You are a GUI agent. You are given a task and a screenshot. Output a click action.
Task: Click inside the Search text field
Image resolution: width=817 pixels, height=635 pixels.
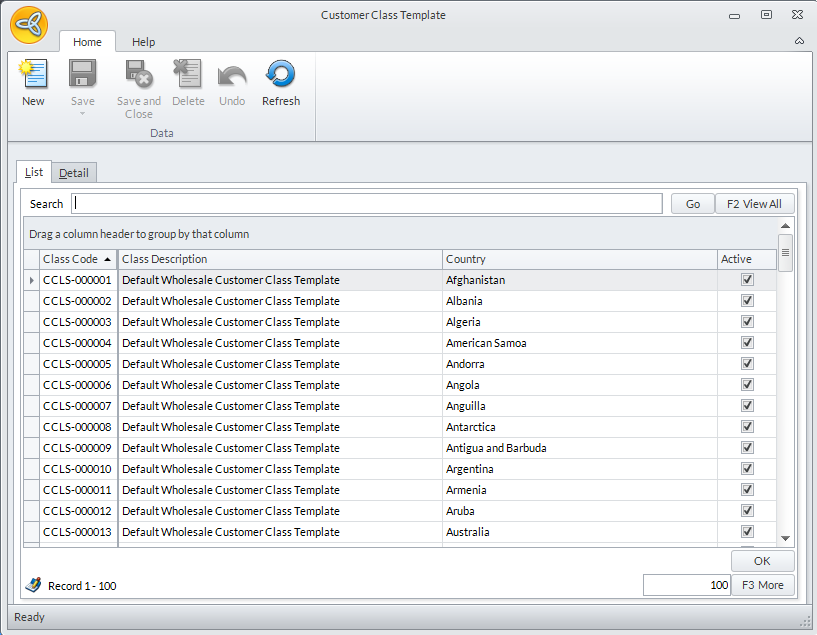(x=367, y=204)
